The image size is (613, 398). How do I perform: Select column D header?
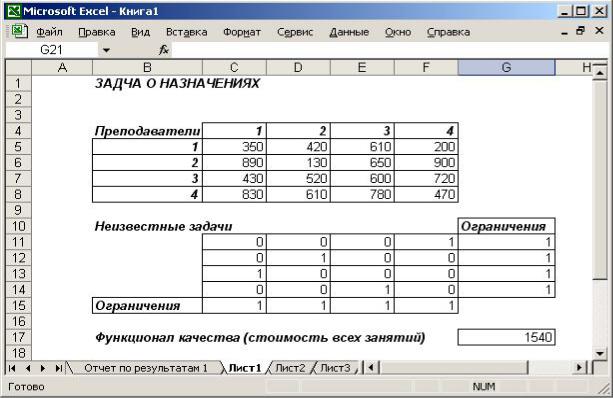[298, 67]
